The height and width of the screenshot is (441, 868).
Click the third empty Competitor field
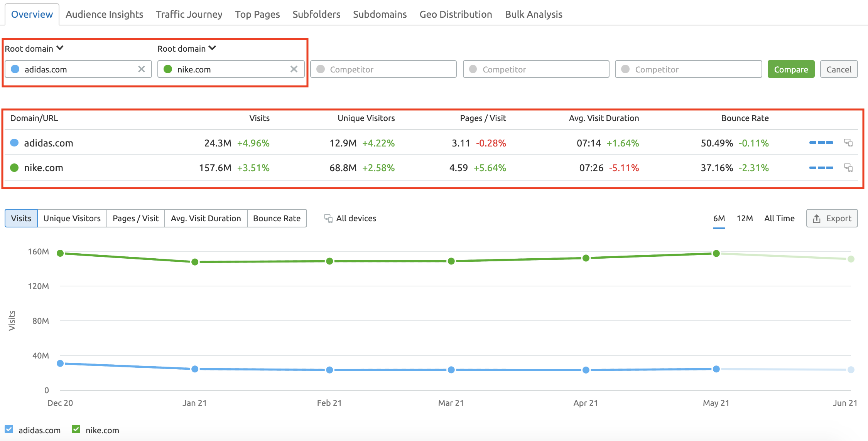point(689,69)
